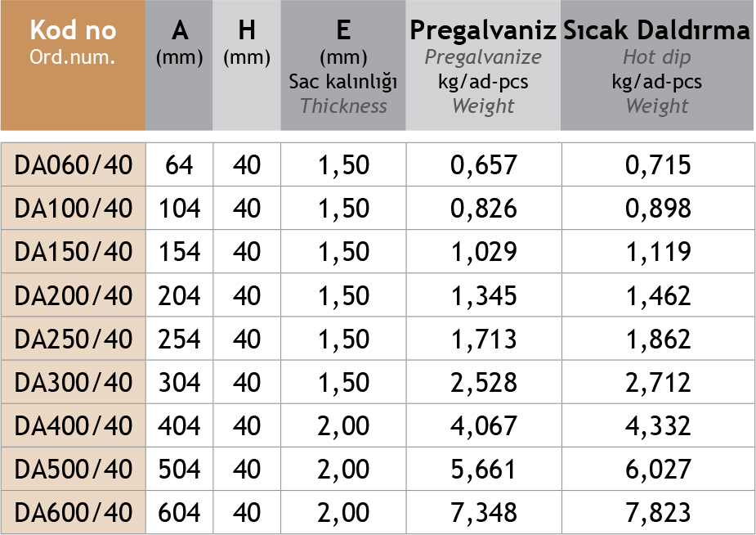Select Pregalvaniz weight 0,657 cell
The image size is (756, 535).
coord(483,165)
